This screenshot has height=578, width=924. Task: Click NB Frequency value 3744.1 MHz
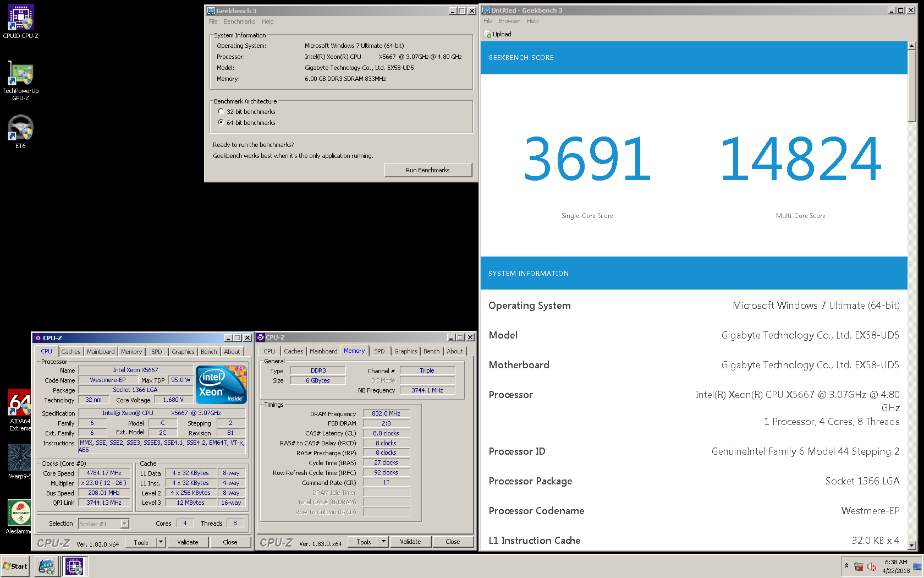427,390
